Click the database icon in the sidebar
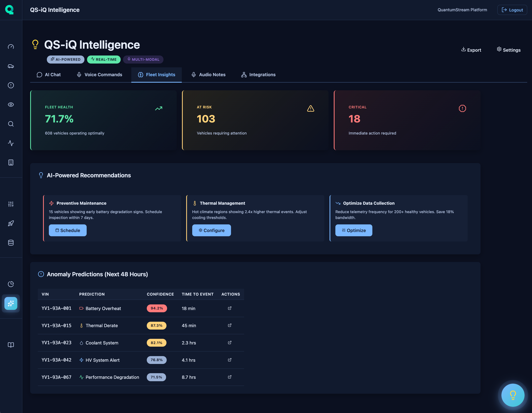This screenshot has height=413, width=532. coord(11,242)
